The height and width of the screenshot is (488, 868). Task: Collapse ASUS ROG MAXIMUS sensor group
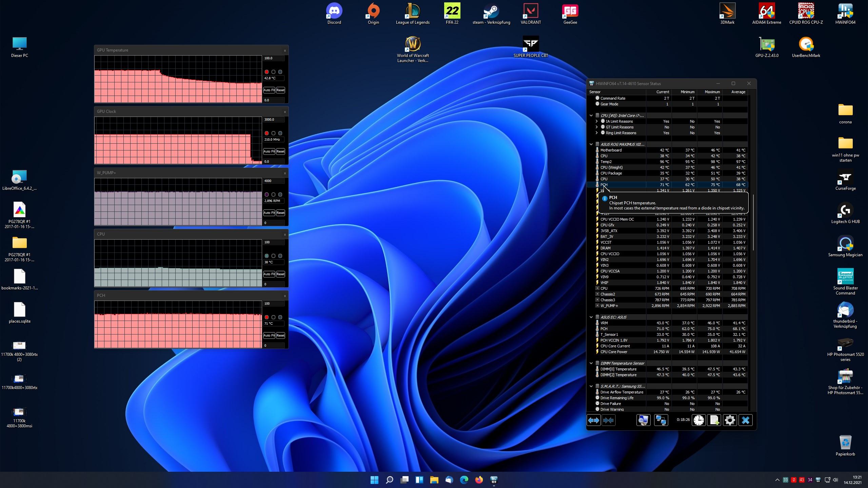(591, 144)
